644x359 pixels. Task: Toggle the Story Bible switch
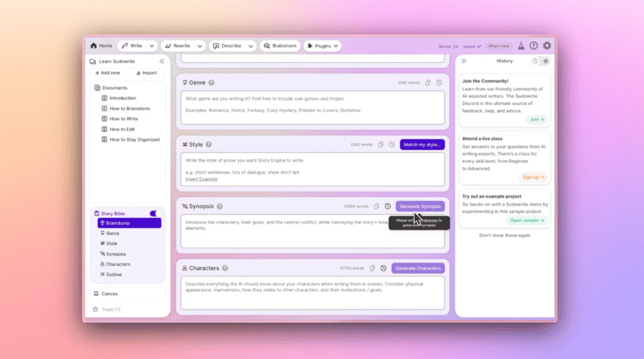click(155, 214)
